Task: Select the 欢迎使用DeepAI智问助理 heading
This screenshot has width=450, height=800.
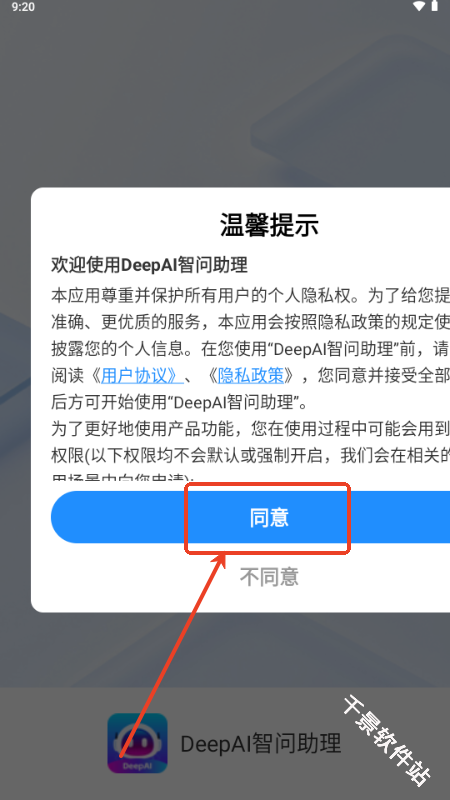Action: [x=149, y=265]
